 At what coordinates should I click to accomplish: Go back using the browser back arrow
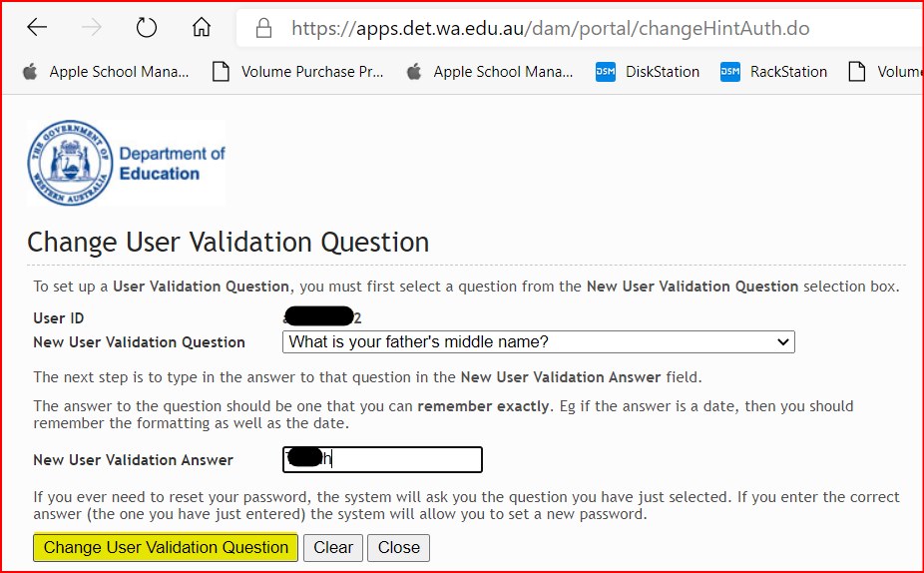(37, 27)
